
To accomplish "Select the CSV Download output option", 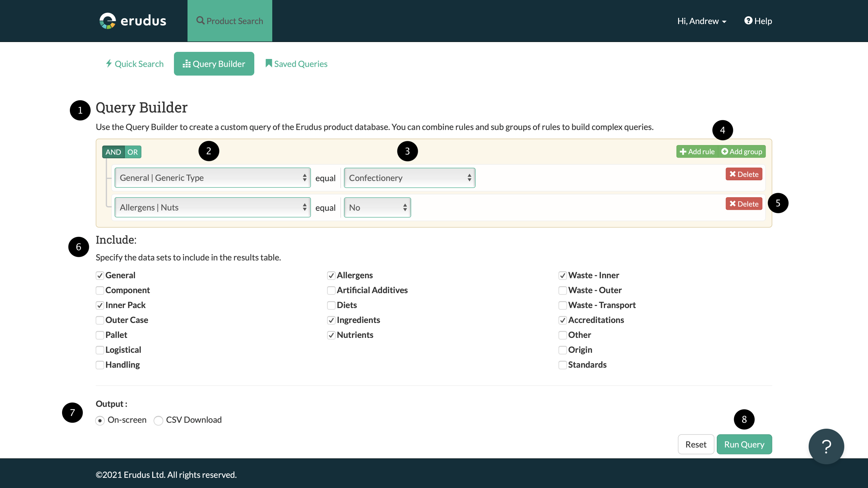I will [x=158, y=420].
